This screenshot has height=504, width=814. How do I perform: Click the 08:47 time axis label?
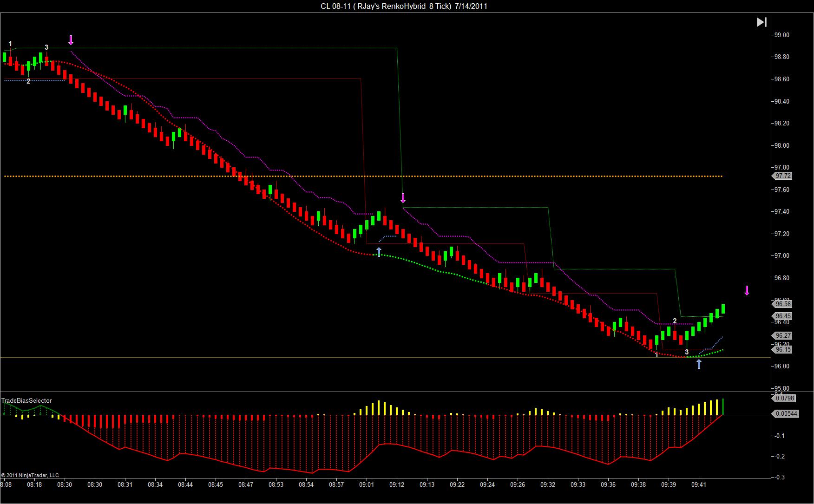pos(246,485)
